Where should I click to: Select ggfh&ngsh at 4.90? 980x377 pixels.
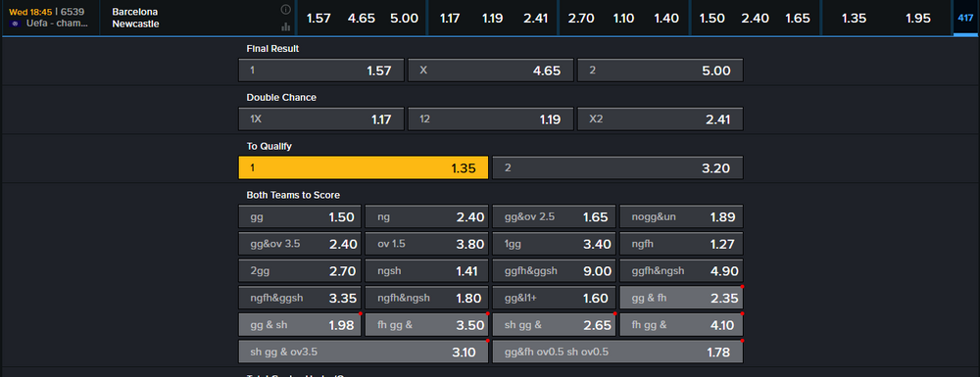(681, 271)
